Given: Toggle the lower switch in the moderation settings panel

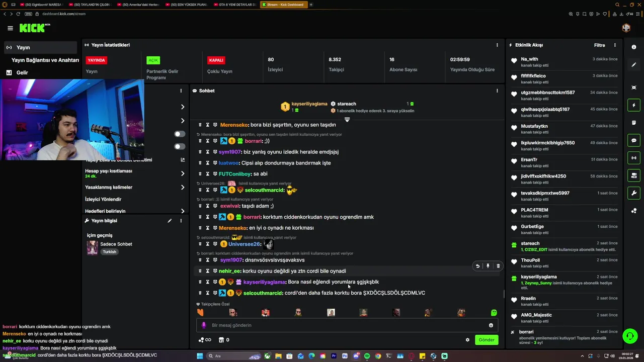Looking at the screenshot, I should (x=180, y=146).
